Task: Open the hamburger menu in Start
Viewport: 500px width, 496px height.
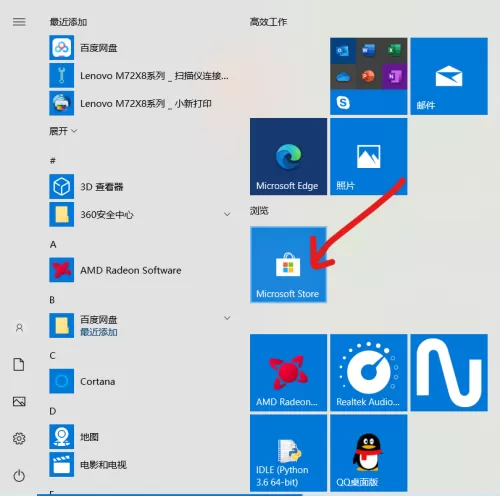Action: pos(19,22)
